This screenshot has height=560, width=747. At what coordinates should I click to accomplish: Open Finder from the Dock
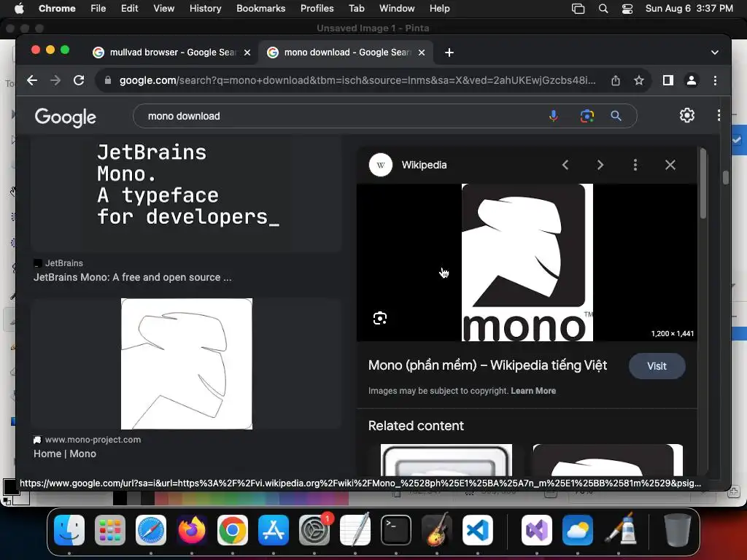click(x=69, y=530)
